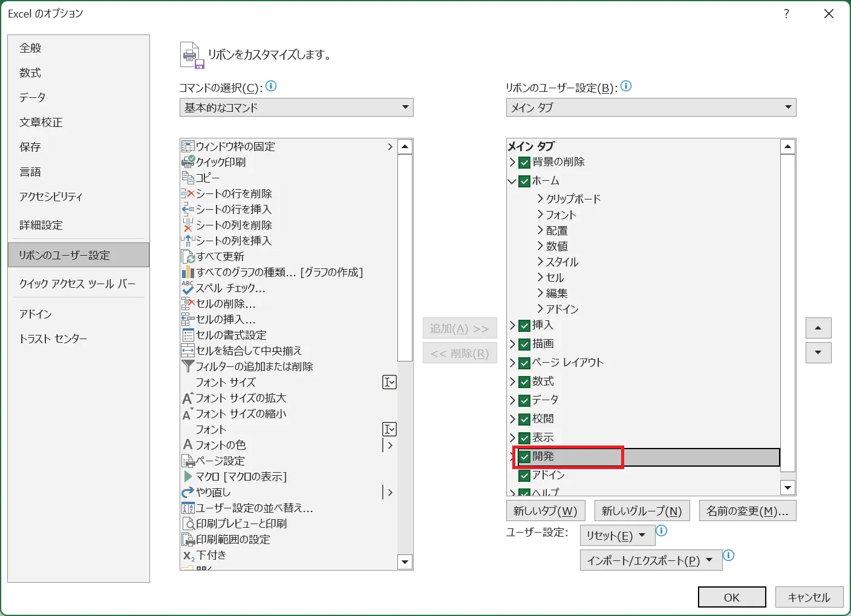
Task: Click the Quick Print (クイック印刷) command icon
Action: pyautogui.click(x=187, y=162)
